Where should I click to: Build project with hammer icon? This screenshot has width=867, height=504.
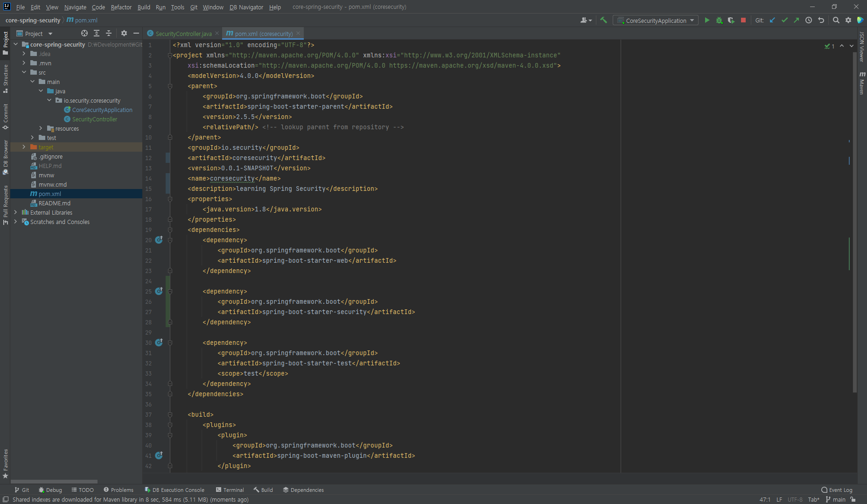tap(603, 20)
